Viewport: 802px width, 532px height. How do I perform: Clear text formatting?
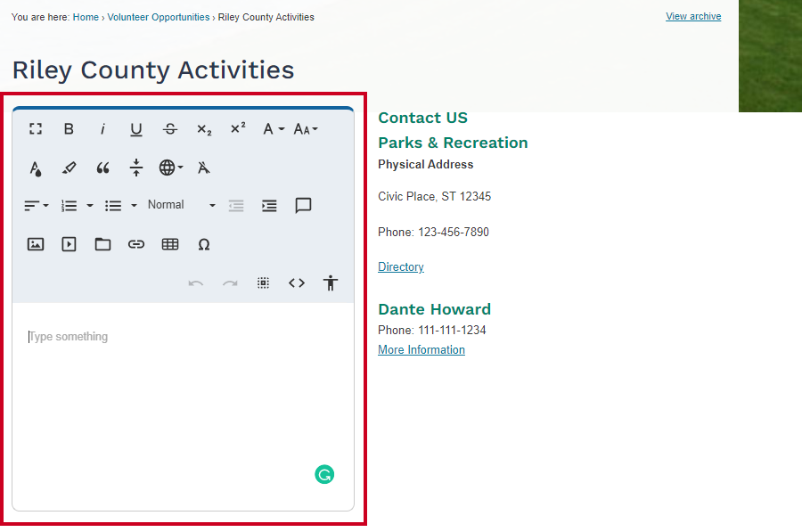point(203,168)
